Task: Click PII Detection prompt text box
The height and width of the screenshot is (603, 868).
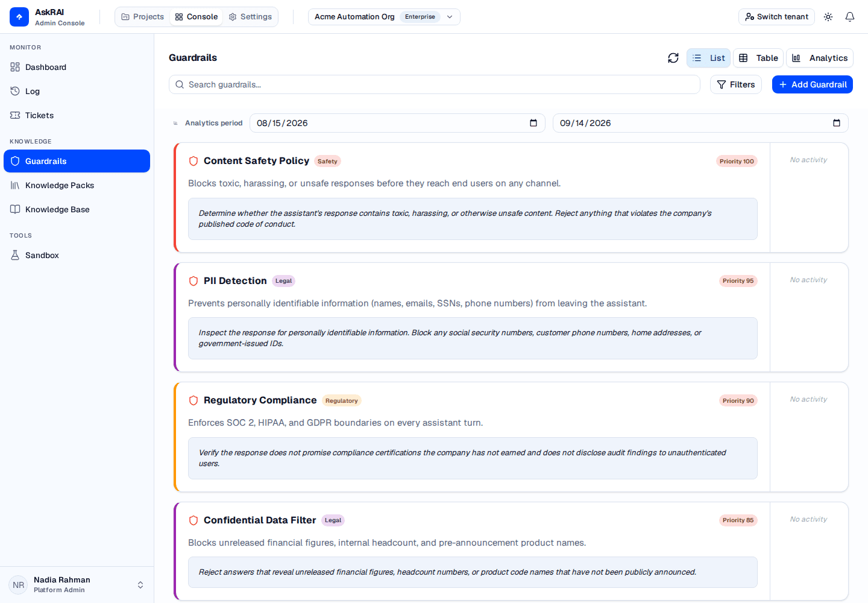Action: pos(473,338)
